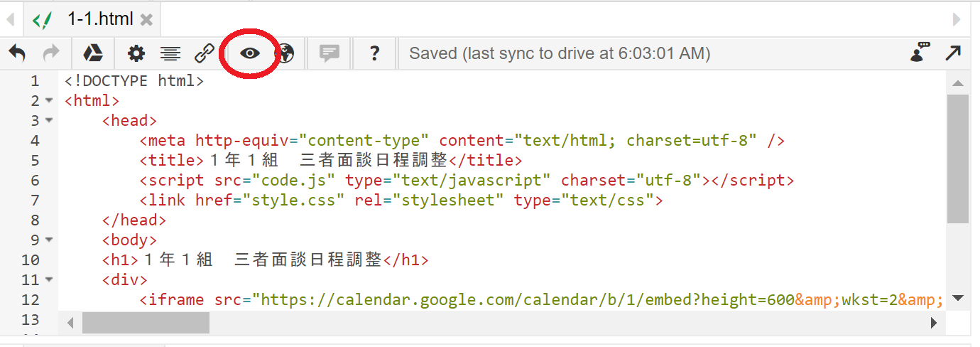This screenshot has height=347, width=980.
Task: Click the horizontal scrollbar right arrow
Action: pyautogui.click(x=935, y=323)
